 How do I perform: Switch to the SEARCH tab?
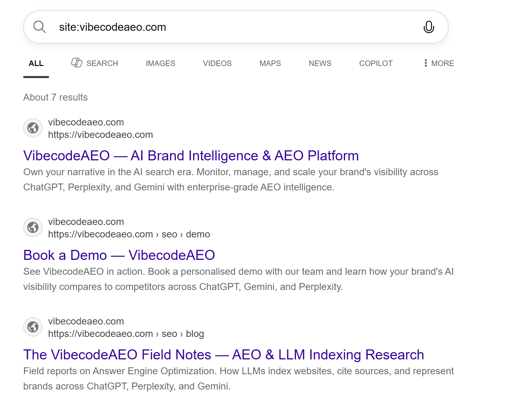pos(95,63)
